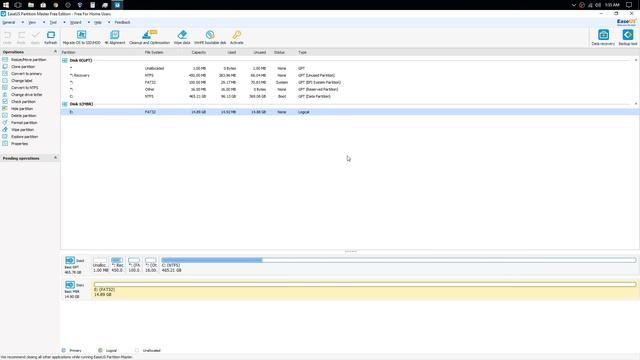This screenshot has width=640, height=360.
Task: Sort by the Capacity column header
Action: [x=199, y=52]
